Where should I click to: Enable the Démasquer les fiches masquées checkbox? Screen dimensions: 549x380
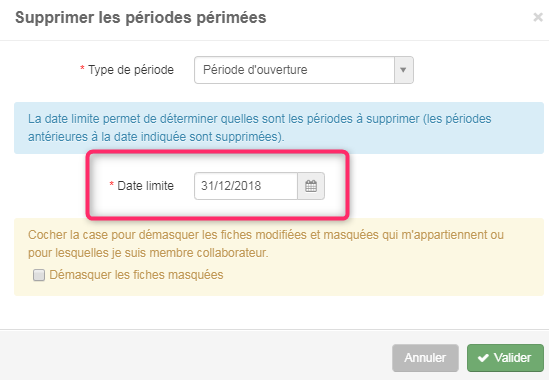tap(39, 275)
